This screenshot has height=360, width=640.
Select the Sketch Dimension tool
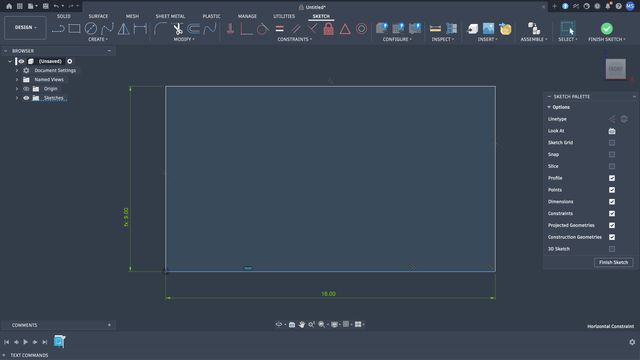pos(140,29)
